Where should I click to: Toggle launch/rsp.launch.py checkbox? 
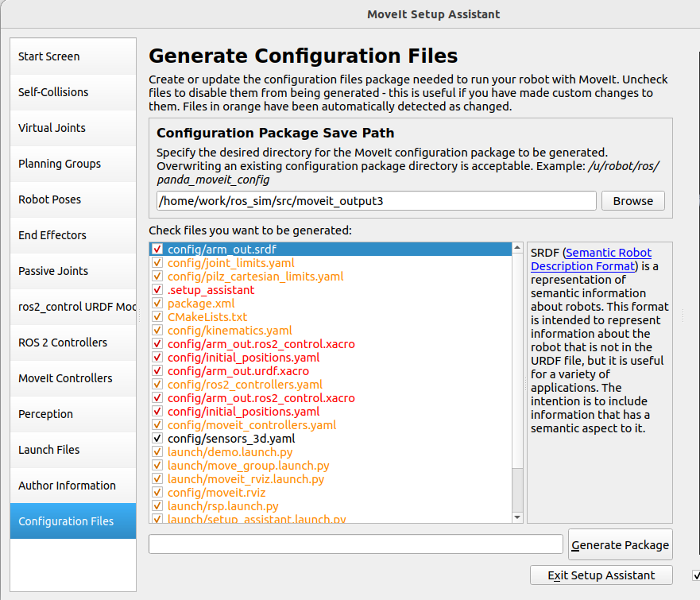(157, 505)
